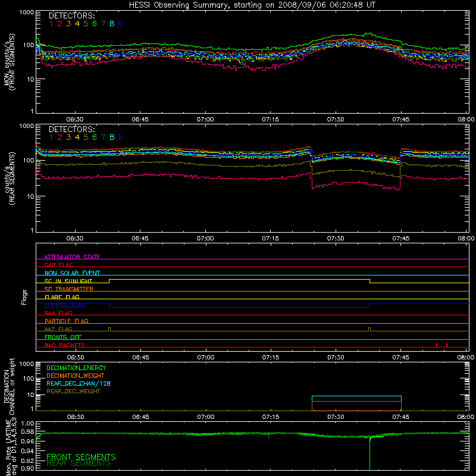Screen dimensions: 476x476
Task: Click the BAD PACKETS flag label
Action: pos(65,345)
